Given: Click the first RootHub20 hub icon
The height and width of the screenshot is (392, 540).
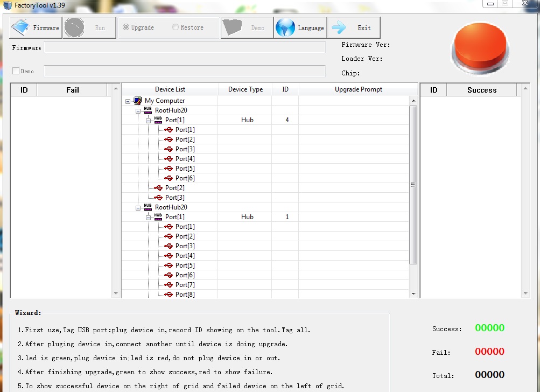Looking at the screenshot, I should click(x=148, y=110).
